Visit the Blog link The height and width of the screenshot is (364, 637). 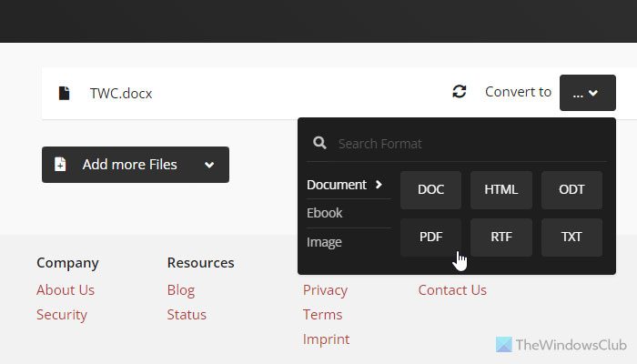(181, 290)
